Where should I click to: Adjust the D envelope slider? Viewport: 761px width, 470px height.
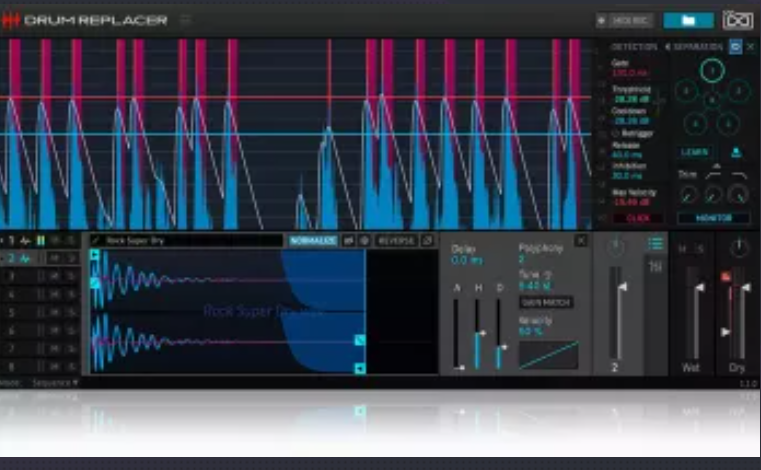pyautogui.click(x=500, y=333)
